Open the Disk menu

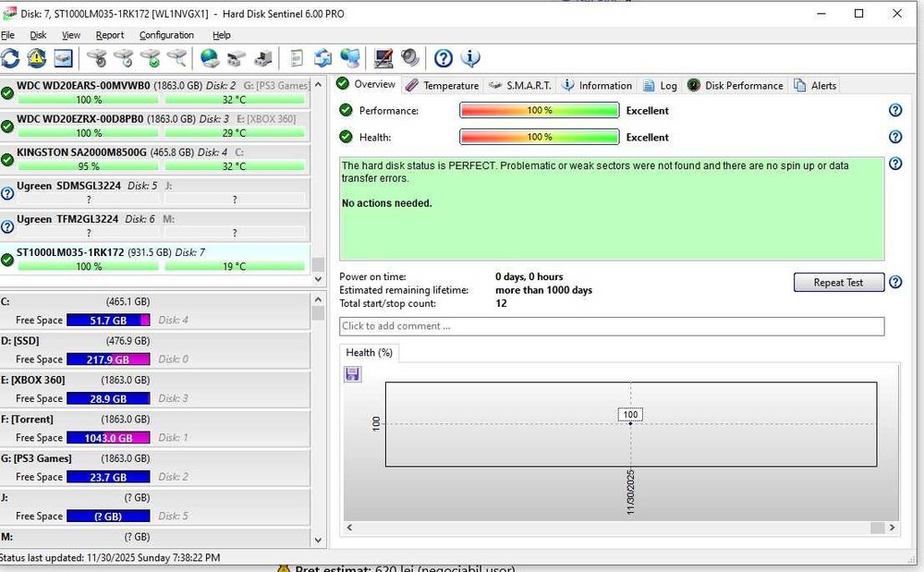point(38,35)
